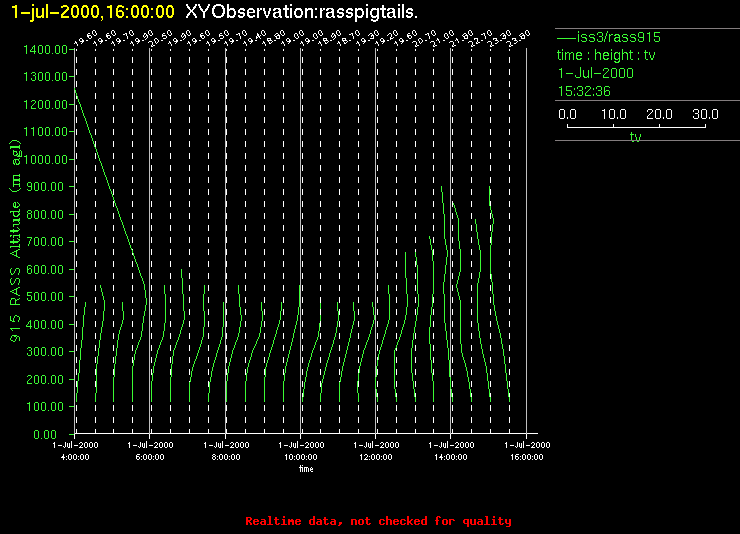Click the 500.00 altitude tick label

coord(47,297)
